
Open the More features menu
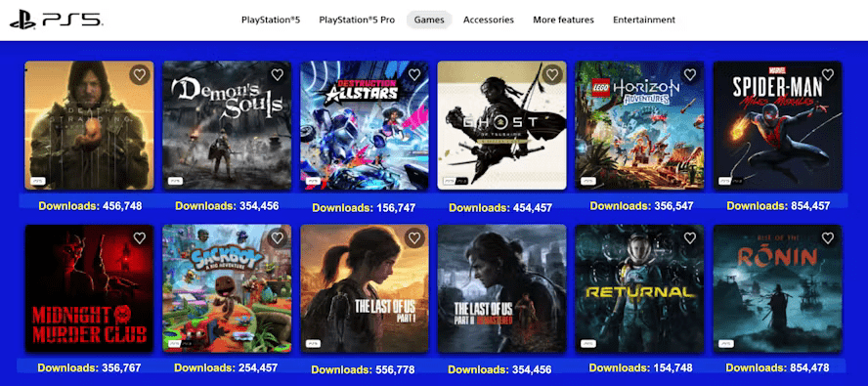click(x=564, y=20)
